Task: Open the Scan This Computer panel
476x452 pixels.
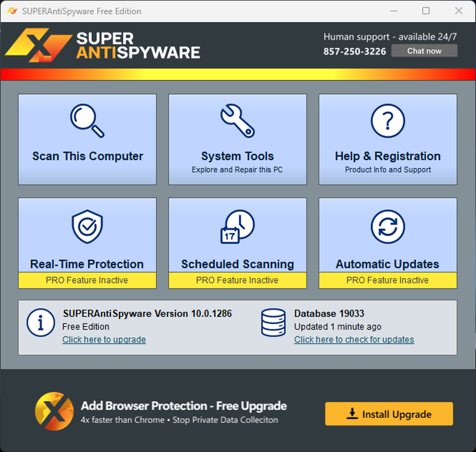Action: click(x=87, y=139)
